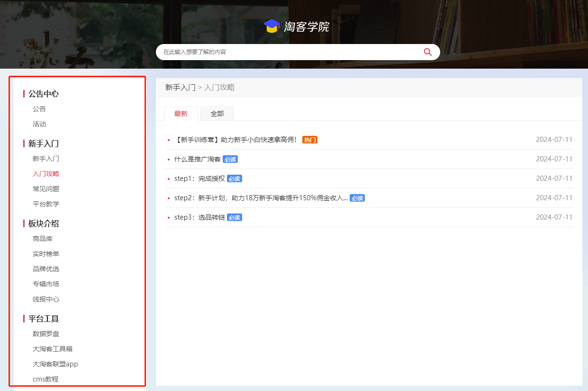588x391 pixels.
Task: Open step2：新手计划 article link
Action: coord(261,198)
